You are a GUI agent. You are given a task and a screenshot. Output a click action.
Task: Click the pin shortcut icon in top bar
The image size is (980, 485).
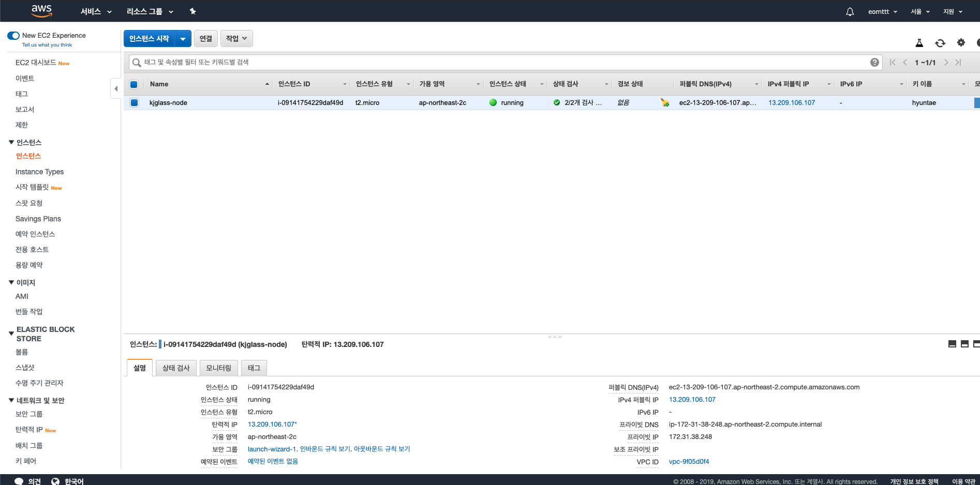(192, 11)
